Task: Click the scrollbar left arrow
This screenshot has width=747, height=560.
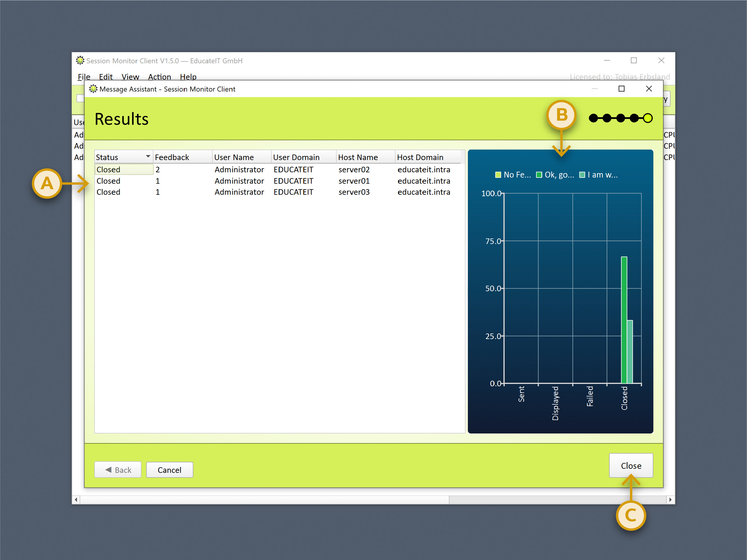Action: click(x=76, y=499)
